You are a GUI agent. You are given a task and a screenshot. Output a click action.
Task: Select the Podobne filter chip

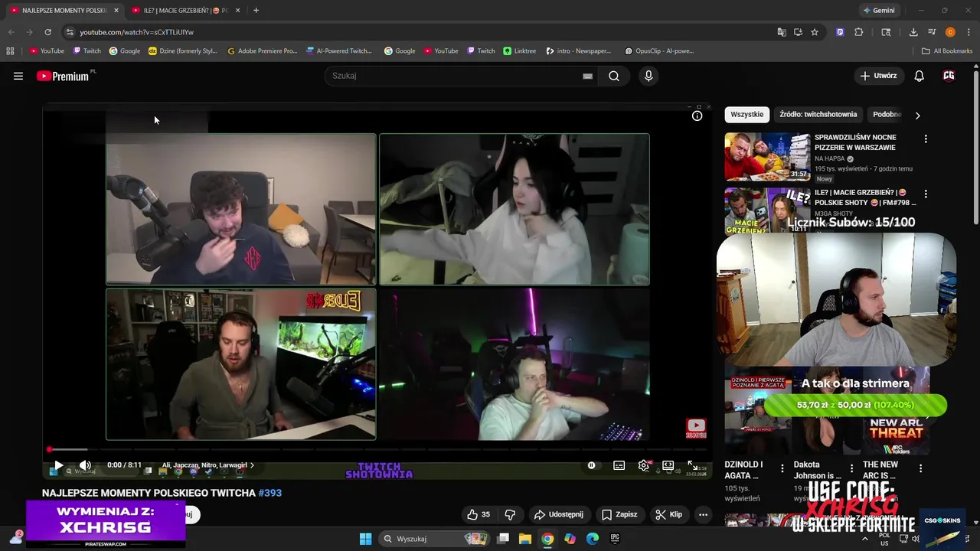pyautogui.click(x=887, y=115)
